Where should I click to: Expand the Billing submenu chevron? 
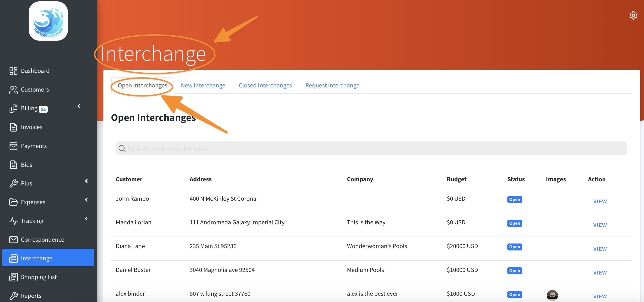(x=79, y=106)
